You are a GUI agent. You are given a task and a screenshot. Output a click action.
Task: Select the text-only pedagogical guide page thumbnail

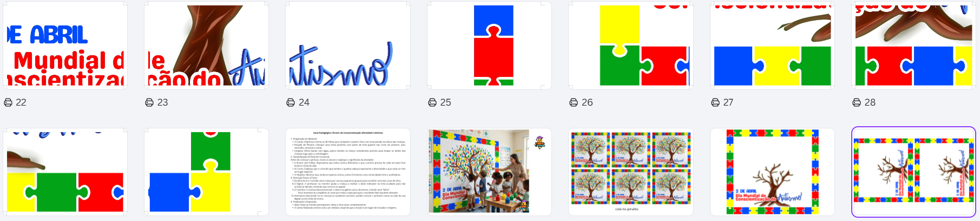(x=348, y=172)
